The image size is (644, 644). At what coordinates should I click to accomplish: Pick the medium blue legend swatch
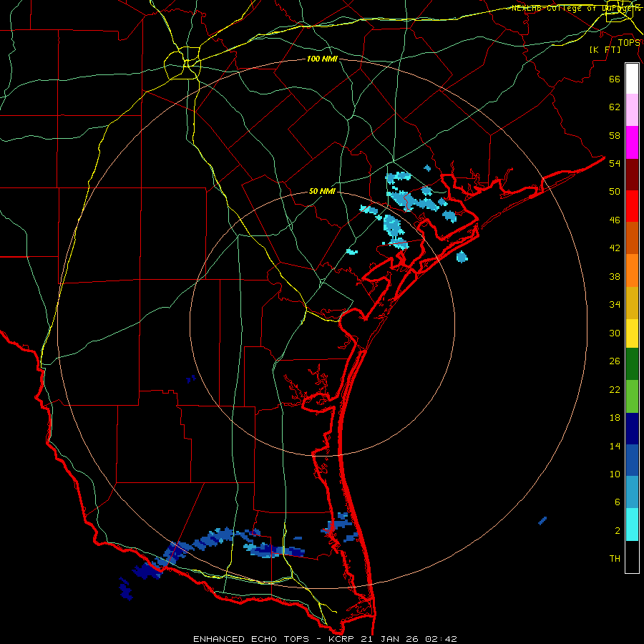(x=632, y=460)
